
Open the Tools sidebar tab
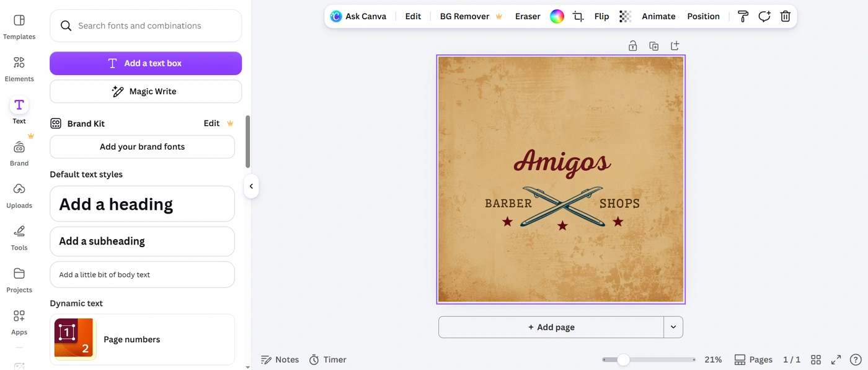[19, 238]
